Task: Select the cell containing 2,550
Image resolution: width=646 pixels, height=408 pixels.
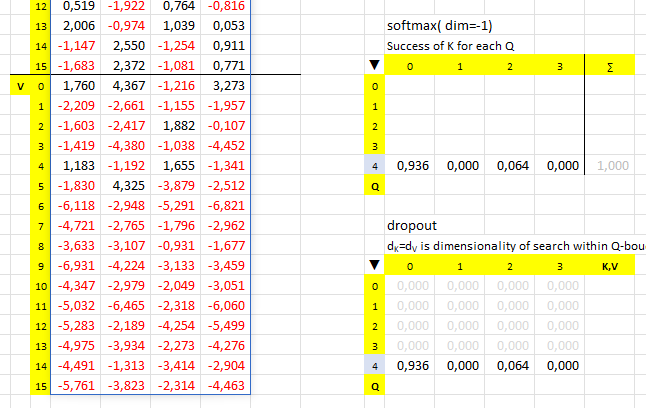Action: [126, 46]
